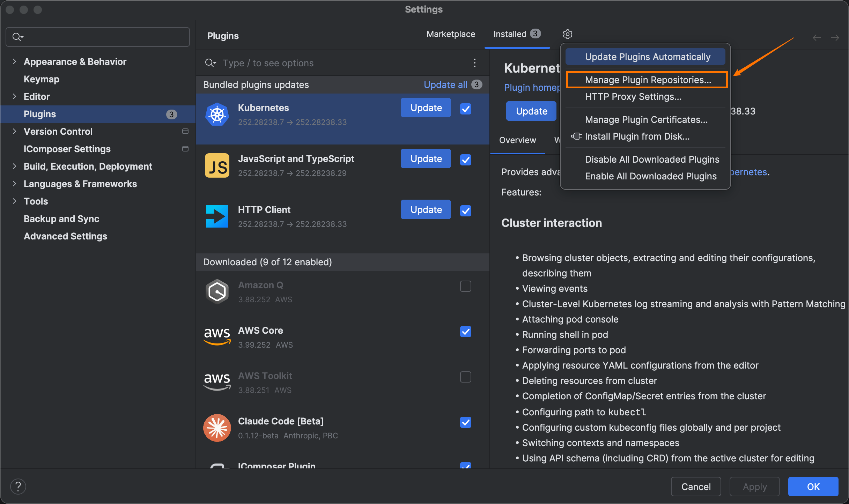Click the help question mark icon

pyautogui.click(x=18, y=487)
